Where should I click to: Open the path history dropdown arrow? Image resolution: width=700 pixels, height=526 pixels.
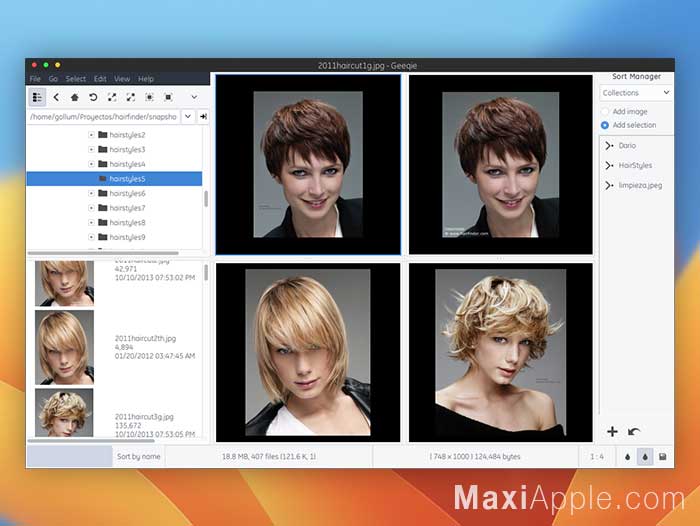[188, 117]
